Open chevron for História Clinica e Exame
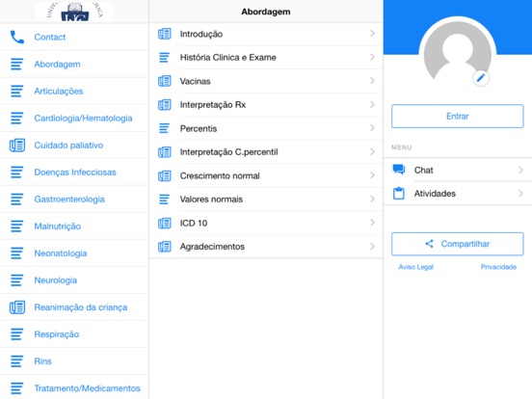The image size is (532, 399). 372,57
